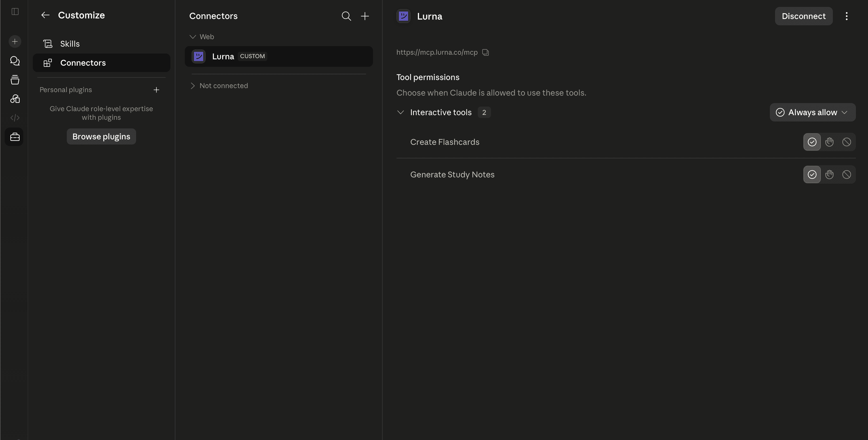The height and width of the screenshot is (440, 868).
Task: Search connectors with the magnifier icon
Action: coord(346,16)
